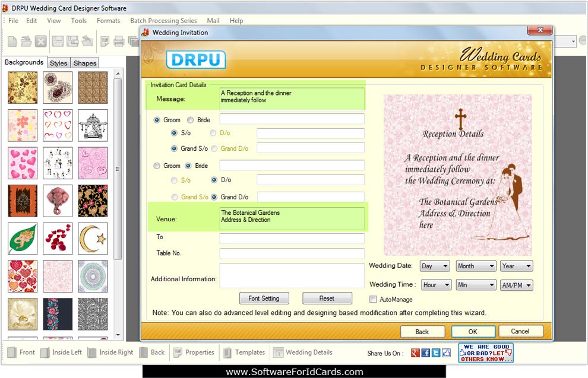This screenshot has height=378, width=588.
Task: Open the Formats menu
Action: coord(108,21)
